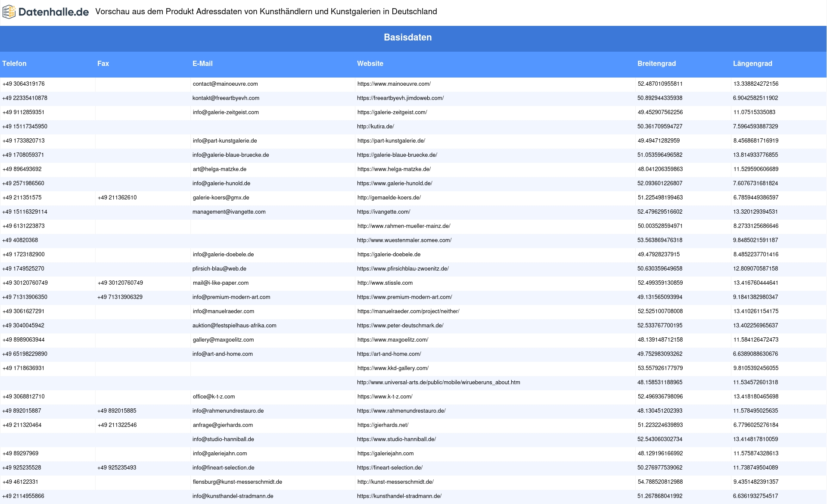
Task: Select longitude value 13.338824272156
Action: 755,84
